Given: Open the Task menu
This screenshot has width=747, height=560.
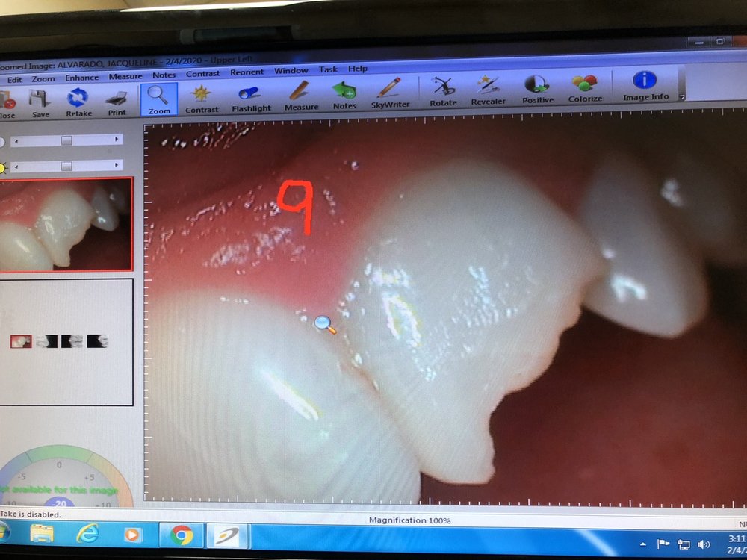Looking at the screenshot, I should click(328, 69).
